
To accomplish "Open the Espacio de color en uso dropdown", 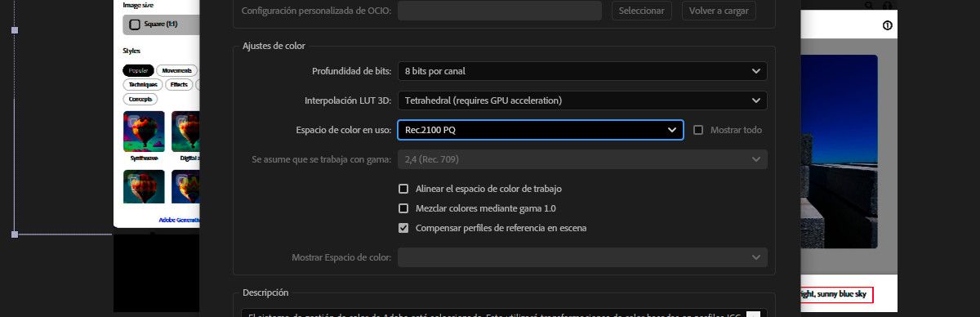I will click(541, 130).
